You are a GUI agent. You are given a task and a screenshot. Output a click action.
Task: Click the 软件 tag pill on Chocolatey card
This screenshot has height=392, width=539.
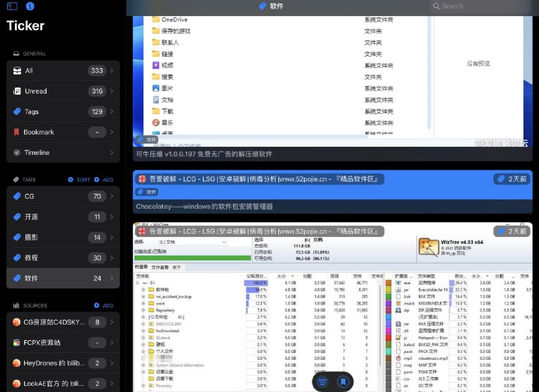[147, 192]
